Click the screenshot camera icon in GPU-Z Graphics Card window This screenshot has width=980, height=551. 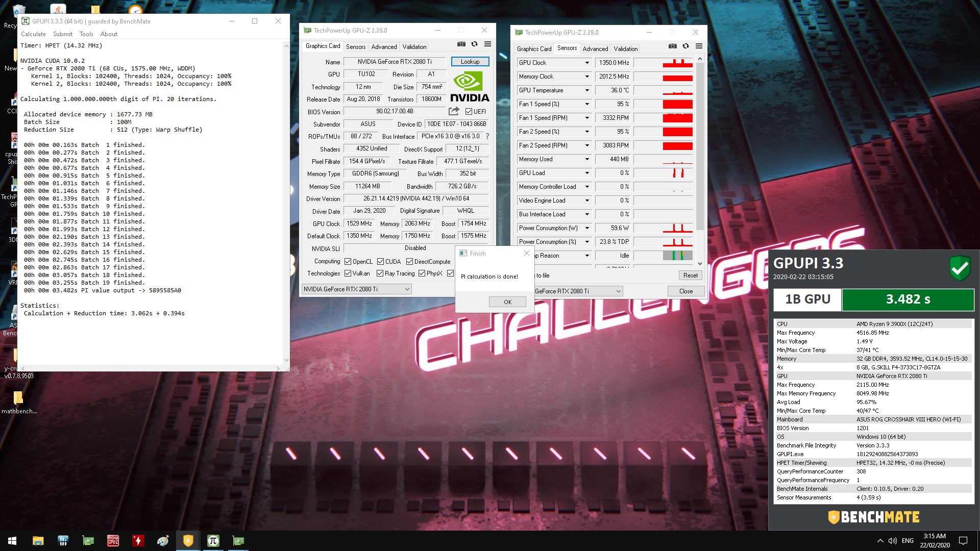click(461, 44)
